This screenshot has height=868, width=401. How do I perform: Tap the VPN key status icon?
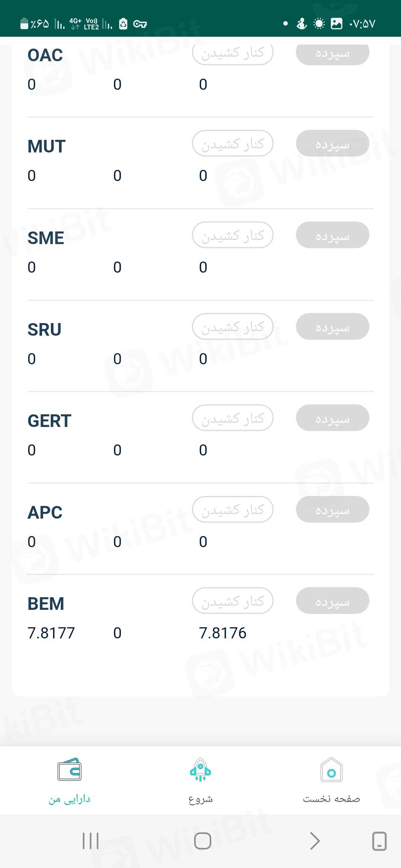coord(140,24)
